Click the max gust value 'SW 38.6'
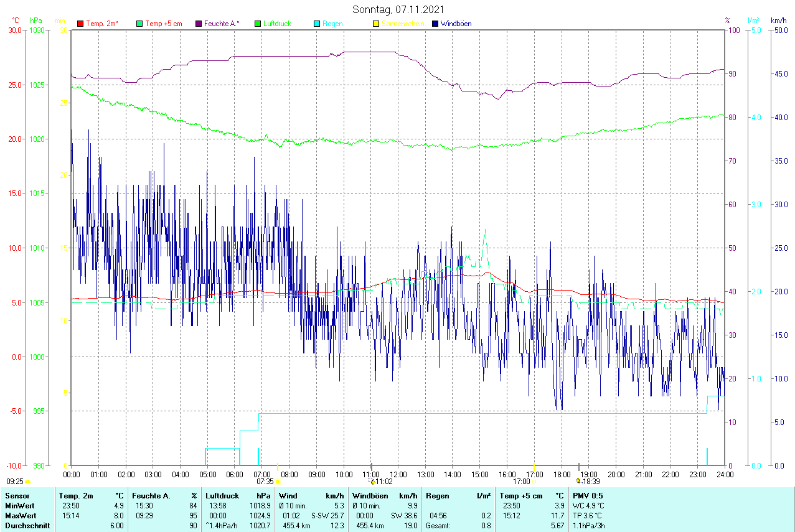The width and height of the screenshot is (795, 532). [x=404, y=516]
